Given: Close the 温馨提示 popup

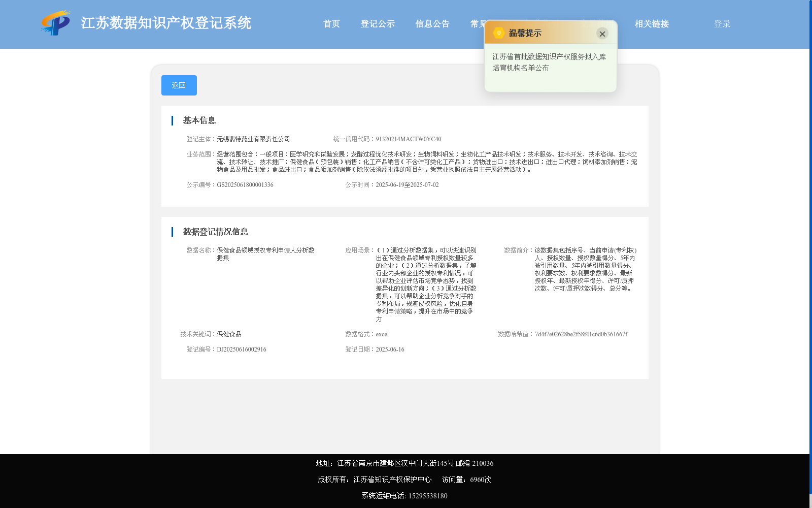Looking at the screenshot, I should click(602, 34).
